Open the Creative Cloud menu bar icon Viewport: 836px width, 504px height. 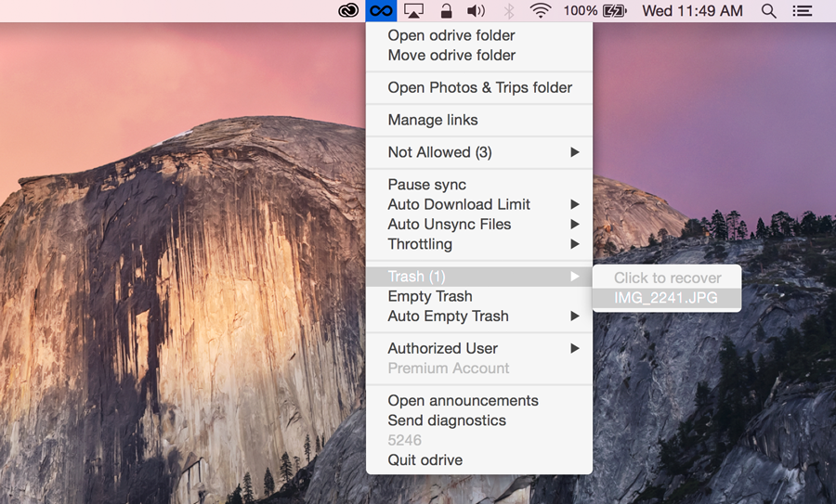[348, 10]
